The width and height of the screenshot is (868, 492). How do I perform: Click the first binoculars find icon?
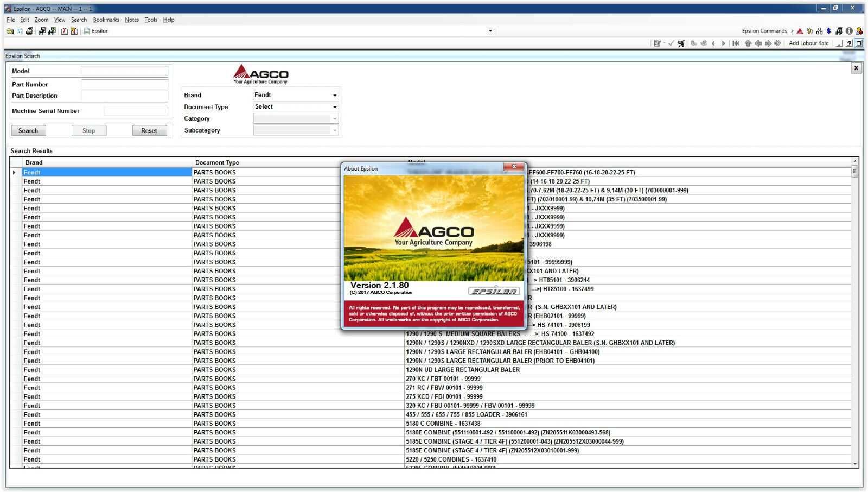click(42, 31)
